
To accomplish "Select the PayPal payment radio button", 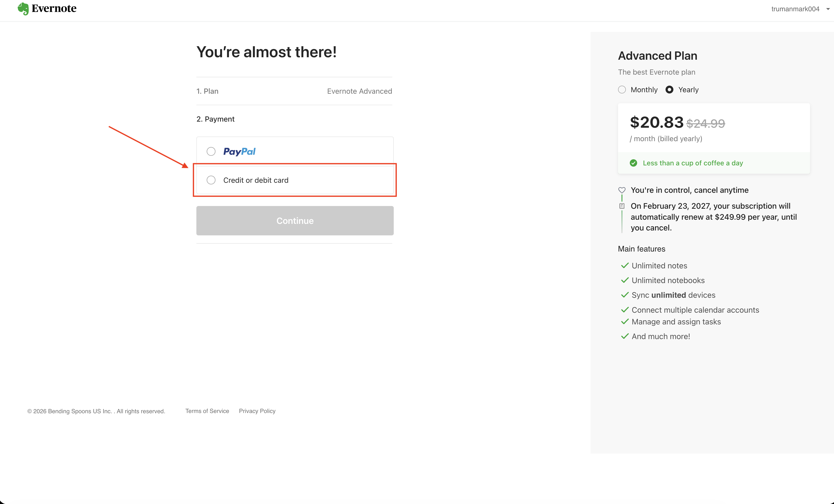I will [x=211, y=151].
